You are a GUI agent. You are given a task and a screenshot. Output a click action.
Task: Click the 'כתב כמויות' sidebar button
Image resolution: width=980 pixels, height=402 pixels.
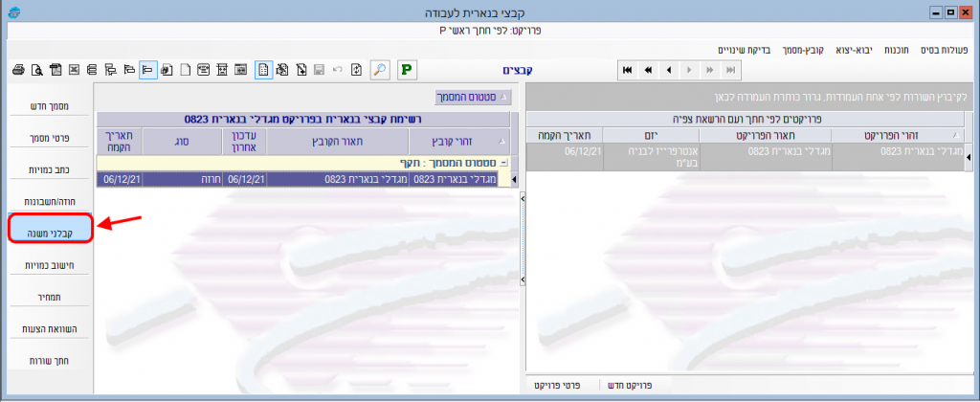(x=49, y=168)
